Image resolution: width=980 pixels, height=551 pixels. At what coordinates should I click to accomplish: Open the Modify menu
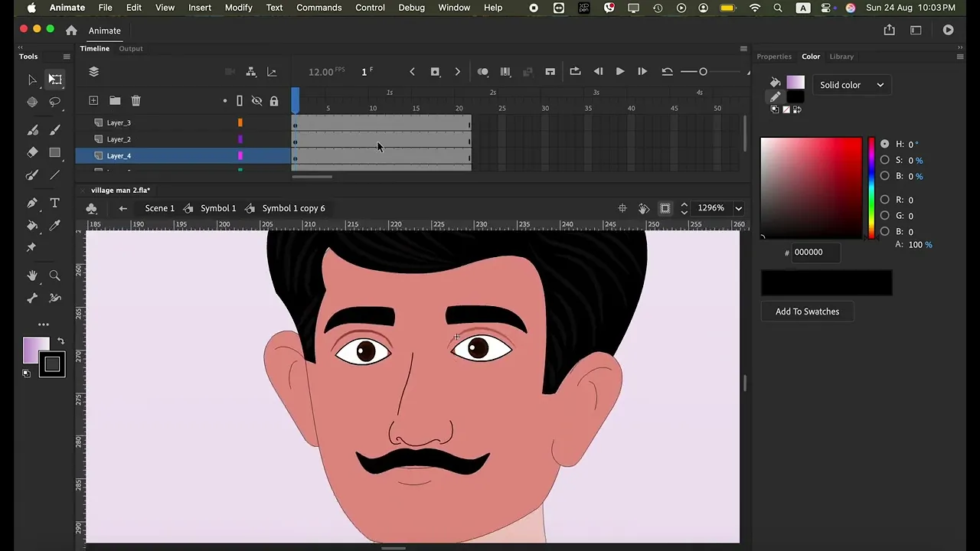238,8
